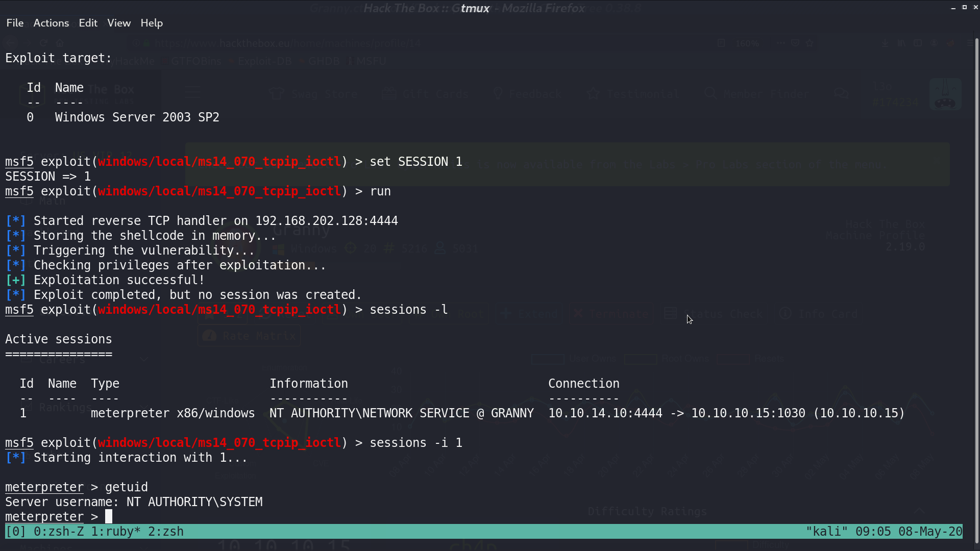
Task: Click the 'set SESSION 1' command text
Action: pos(416,162)
